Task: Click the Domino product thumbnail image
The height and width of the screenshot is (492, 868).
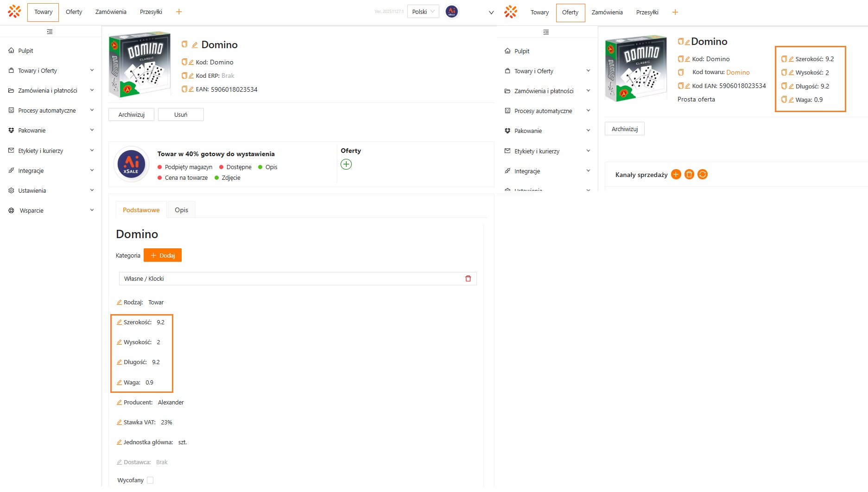Action: click(139, 64)
